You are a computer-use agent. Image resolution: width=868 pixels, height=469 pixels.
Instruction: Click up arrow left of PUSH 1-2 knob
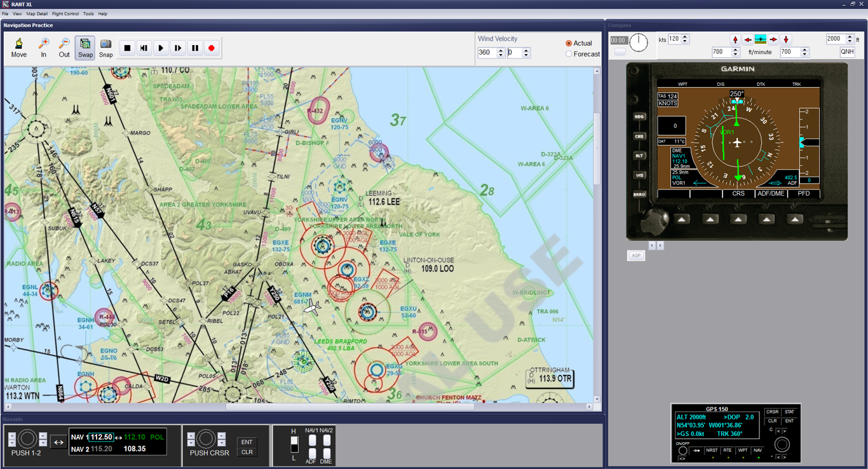(11, 435)
